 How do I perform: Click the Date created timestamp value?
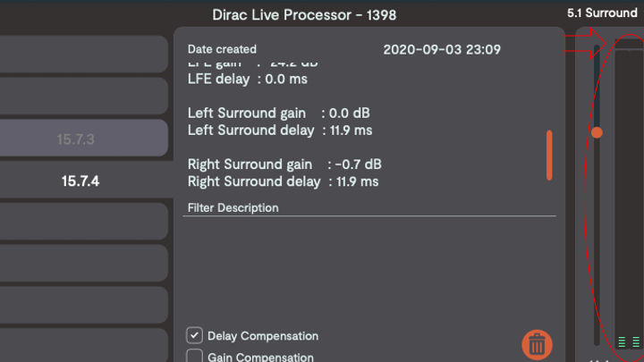point(442,49)
